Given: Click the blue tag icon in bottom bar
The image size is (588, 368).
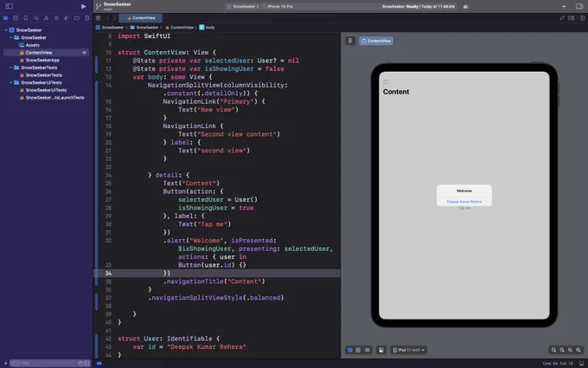Looking at the screenshot, I should 99,364.
